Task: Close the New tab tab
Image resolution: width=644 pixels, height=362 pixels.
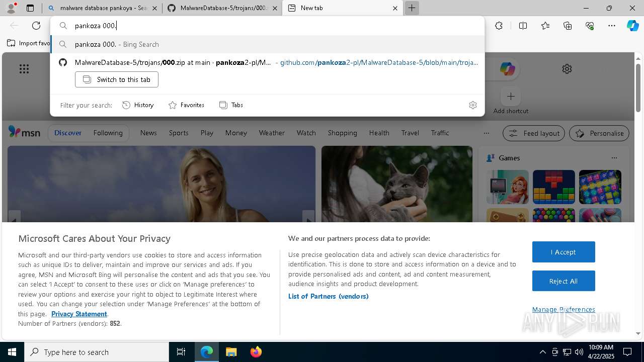Action: [x=395, y=8]
